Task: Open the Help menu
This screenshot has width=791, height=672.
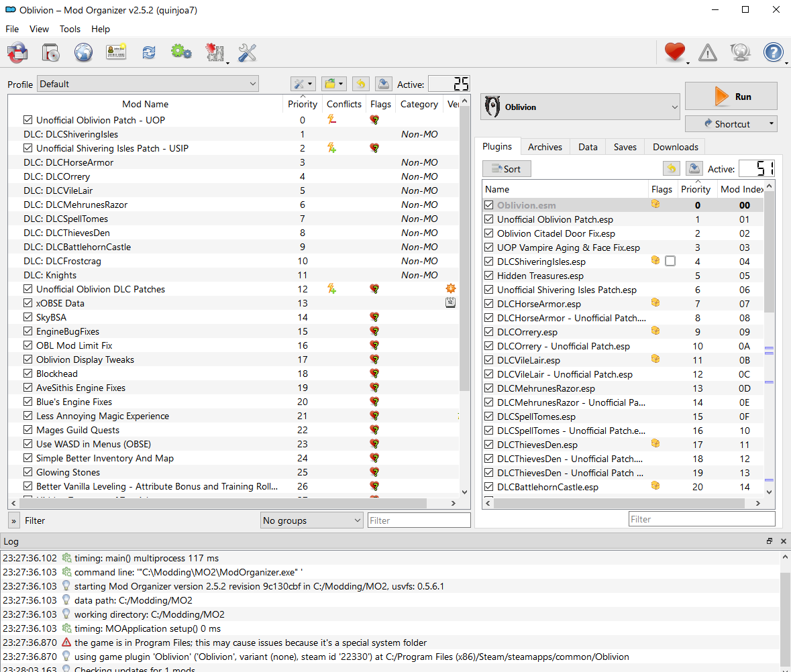Action: click(x=101, y=29)
